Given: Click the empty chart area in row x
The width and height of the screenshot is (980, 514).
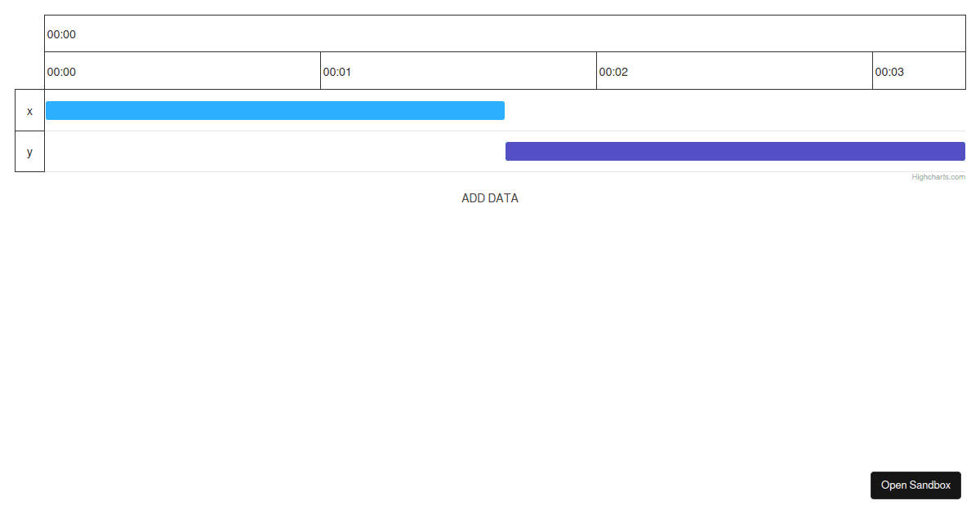Looking at the screenshot, I should pyautogui.click(x=735, y=110).
